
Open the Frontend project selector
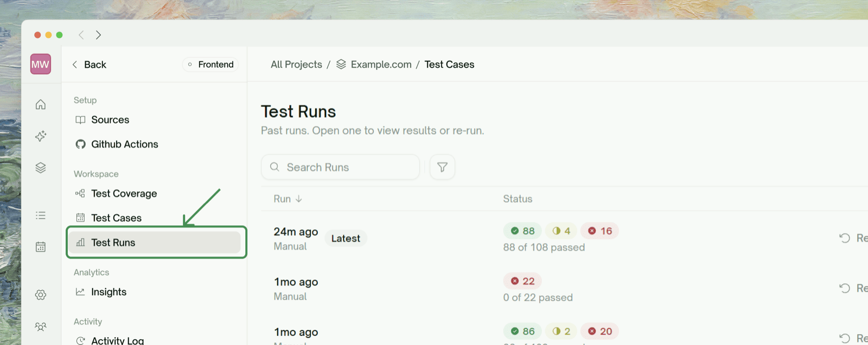tap(210, 64)
